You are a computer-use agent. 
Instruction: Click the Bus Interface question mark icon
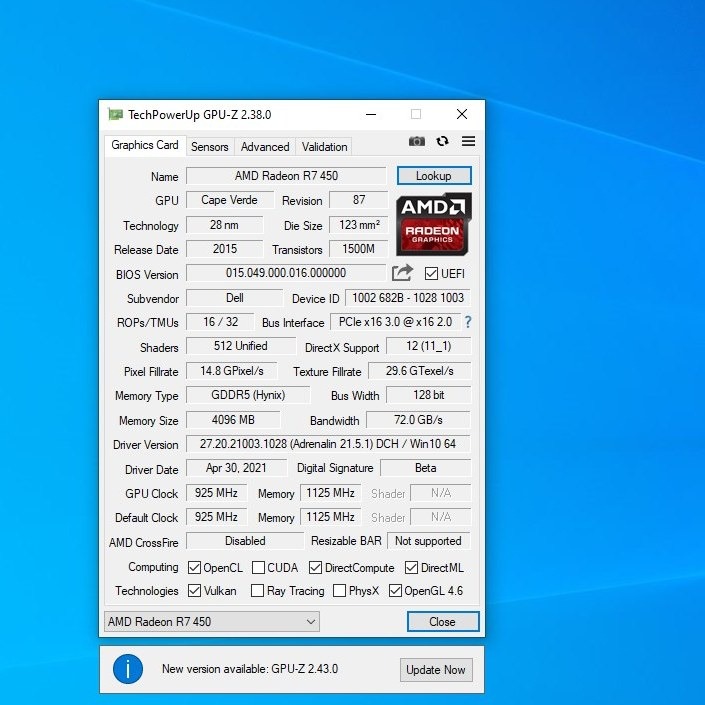467,322
